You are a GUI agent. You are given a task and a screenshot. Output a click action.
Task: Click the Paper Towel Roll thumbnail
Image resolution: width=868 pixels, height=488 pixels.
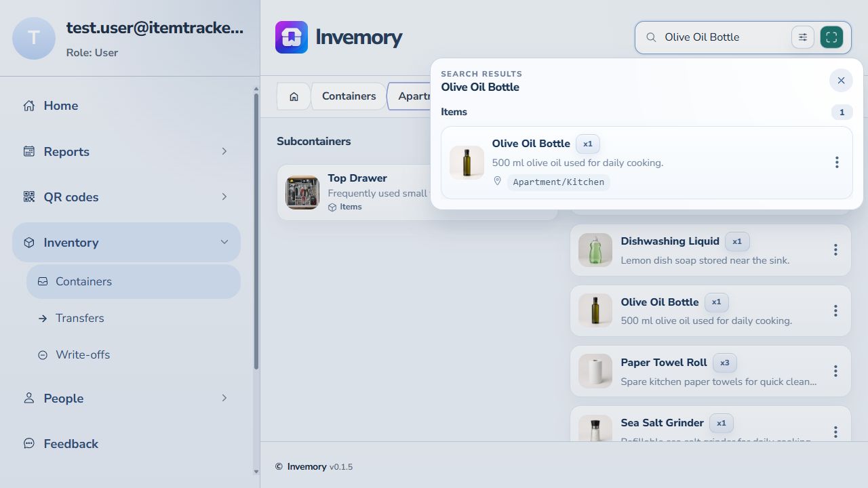[595, 371]
